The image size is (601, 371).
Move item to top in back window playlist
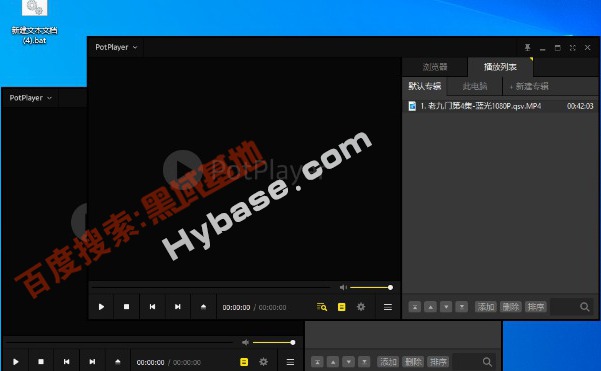[317, 361]
